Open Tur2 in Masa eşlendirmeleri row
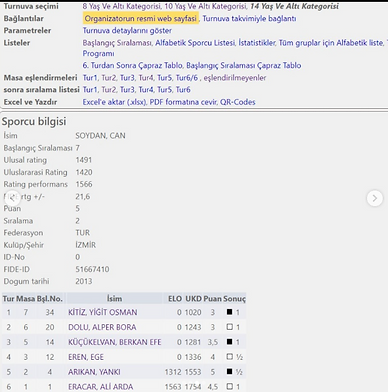 tap(109, 78)
